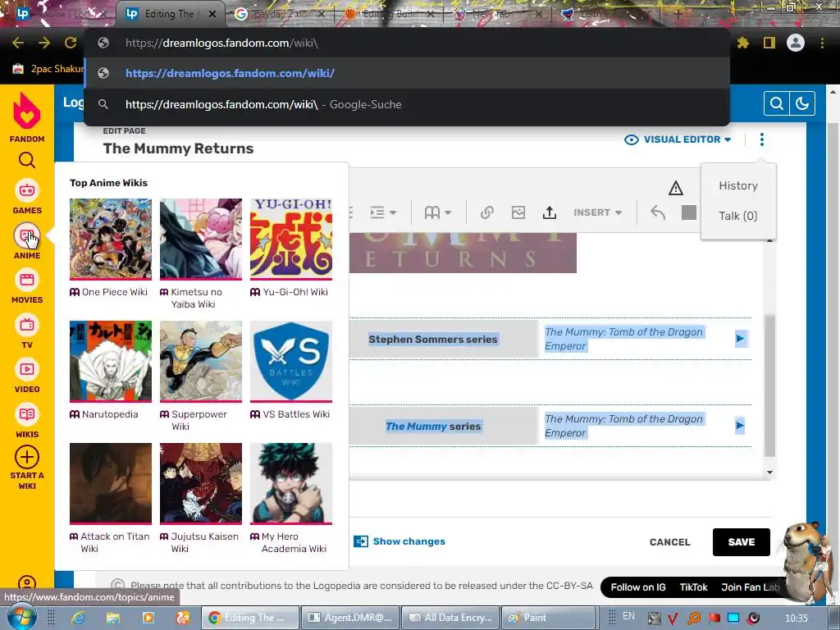Select Talk (0) from the page menu
This screenshot has width=840, height=630.
click(x=738, y=216)
